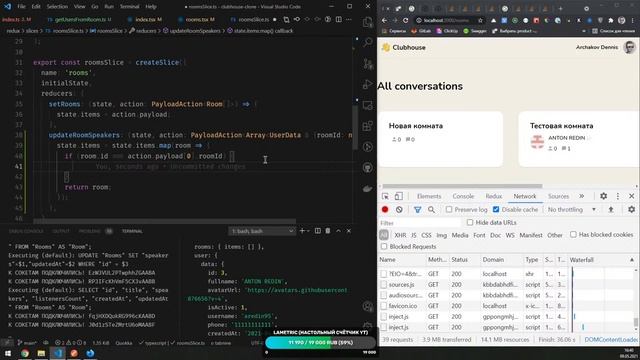Screen dimensions: 640x360
Task: Open the network search magnifier in DevTools
Action: (431, 209)
